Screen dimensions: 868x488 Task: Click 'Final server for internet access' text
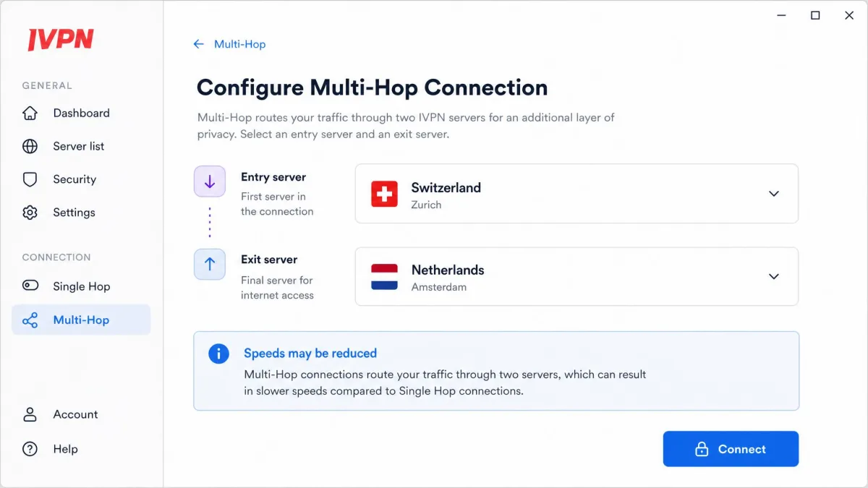(x=277, y=288)
